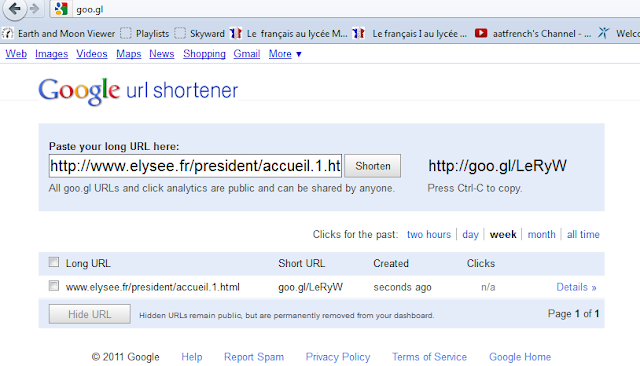Open Shopping in top navigation
The image size is (640, 366).
tap(204, 54)
